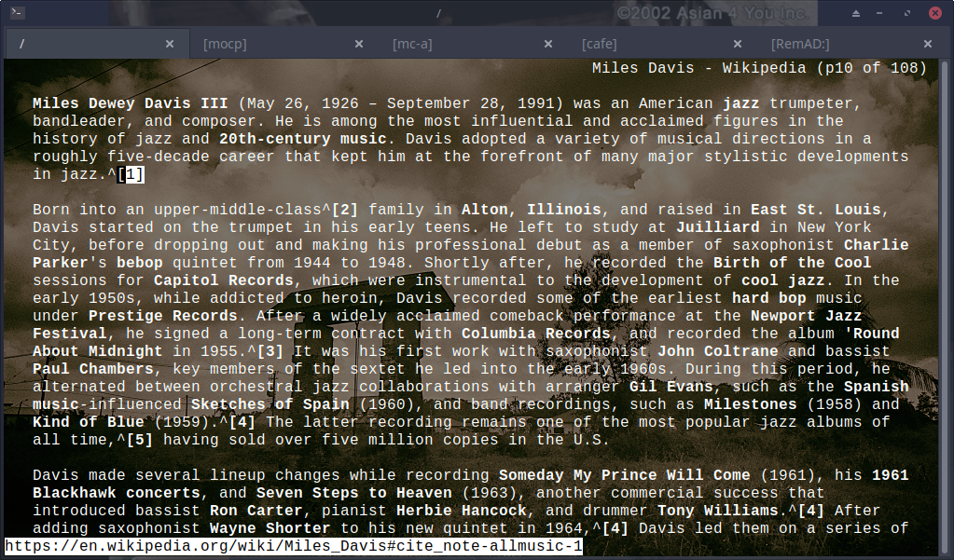Image resolution: width=954 pixels, height=560 pixels.
Task: Click the Miles Dewey Davis III bold heading text
Action: pos(131,104)
